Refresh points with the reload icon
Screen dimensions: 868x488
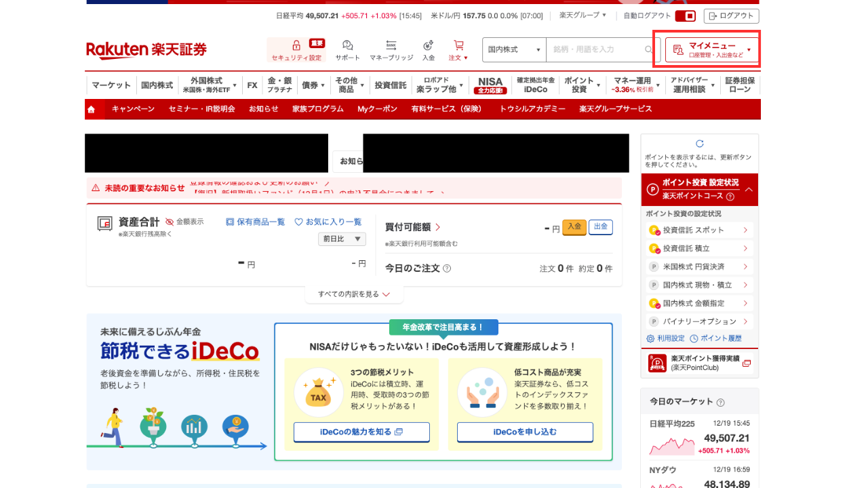click(x=700, y=144)
